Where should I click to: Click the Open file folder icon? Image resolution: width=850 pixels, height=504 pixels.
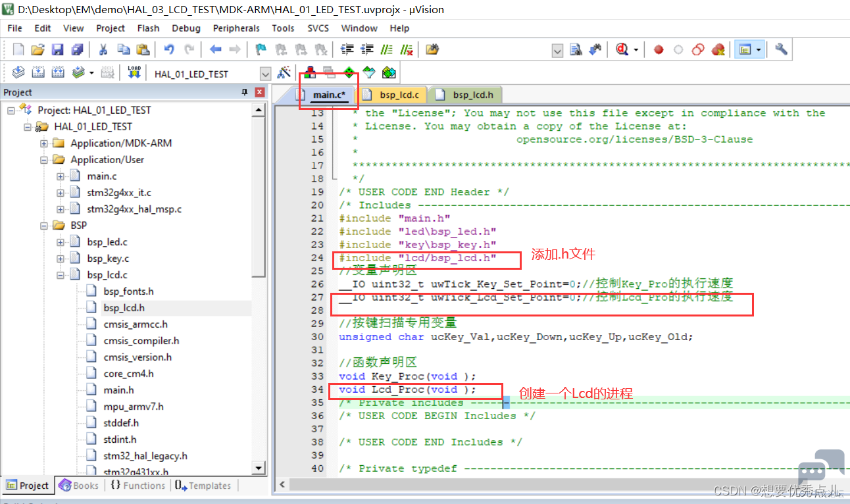[x=37, y=49]
